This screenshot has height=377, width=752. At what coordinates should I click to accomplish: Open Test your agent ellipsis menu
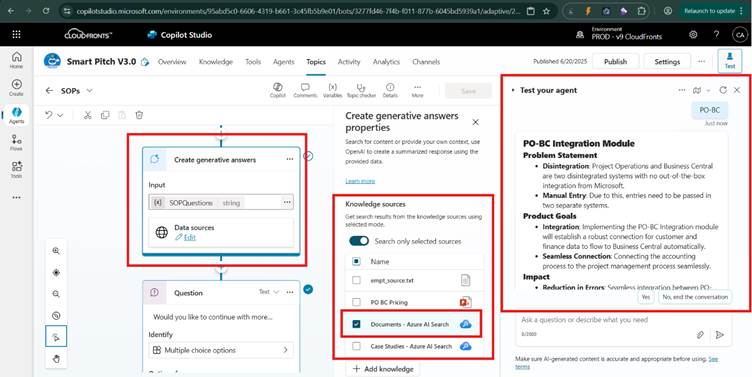tap(682, 90)
